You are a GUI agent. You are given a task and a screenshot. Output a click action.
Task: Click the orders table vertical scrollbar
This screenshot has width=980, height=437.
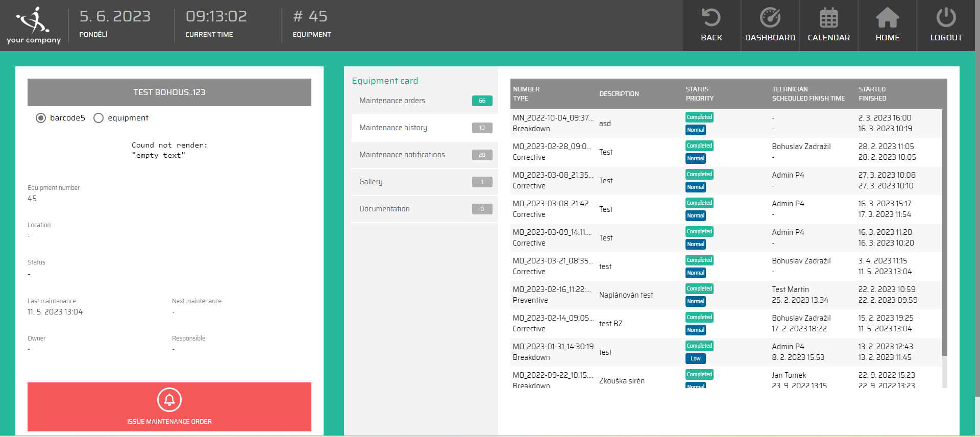tap(944, 230)
